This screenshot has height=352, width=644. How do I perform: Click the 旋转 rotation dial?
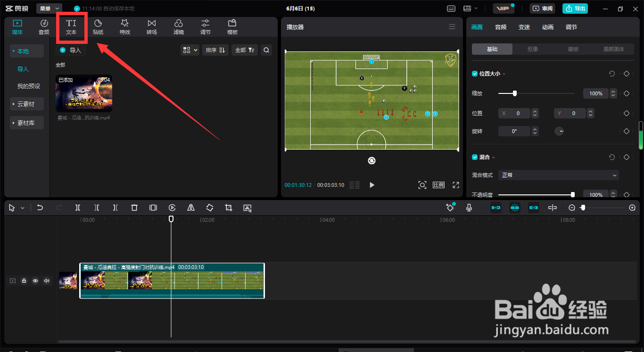pos(559,131)
